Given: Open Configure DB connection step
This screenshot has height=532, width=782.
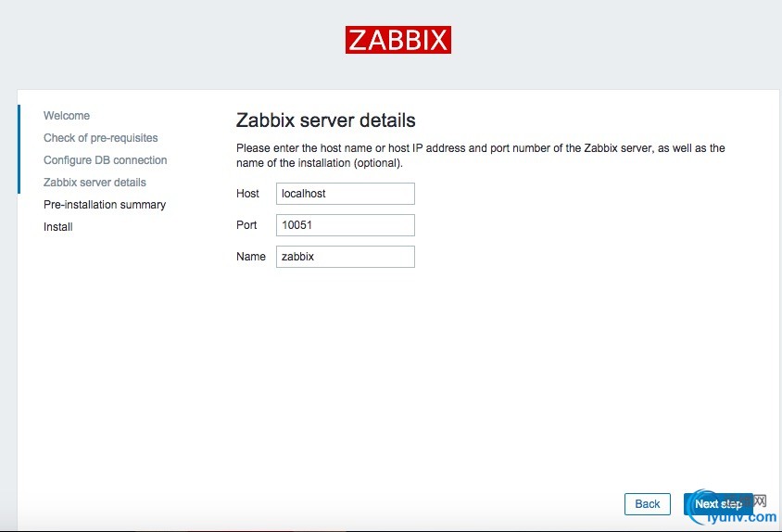Looking at the screenshot, I should 105,160.
